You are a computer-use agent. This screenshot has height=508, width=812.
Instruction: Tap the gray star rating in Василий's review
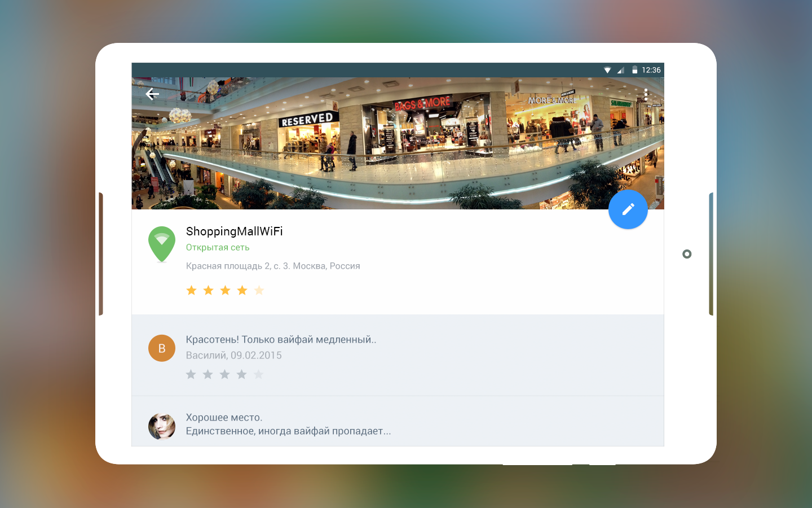coord(224,374)
